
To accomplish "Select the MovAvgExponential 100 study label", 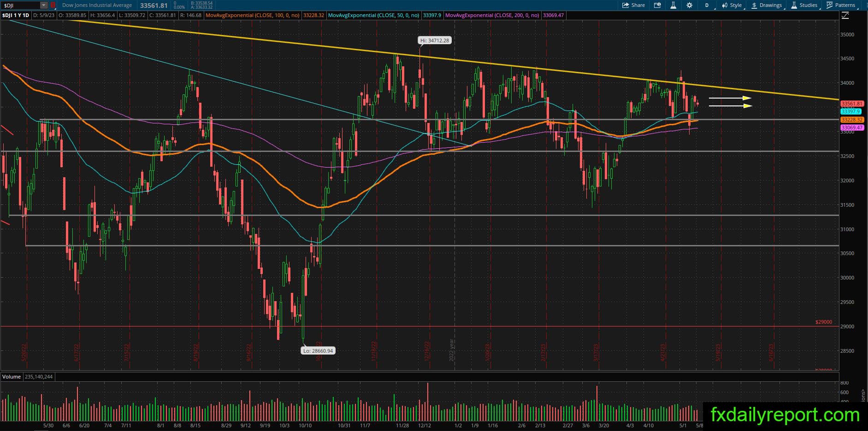I will click(253, 15).
